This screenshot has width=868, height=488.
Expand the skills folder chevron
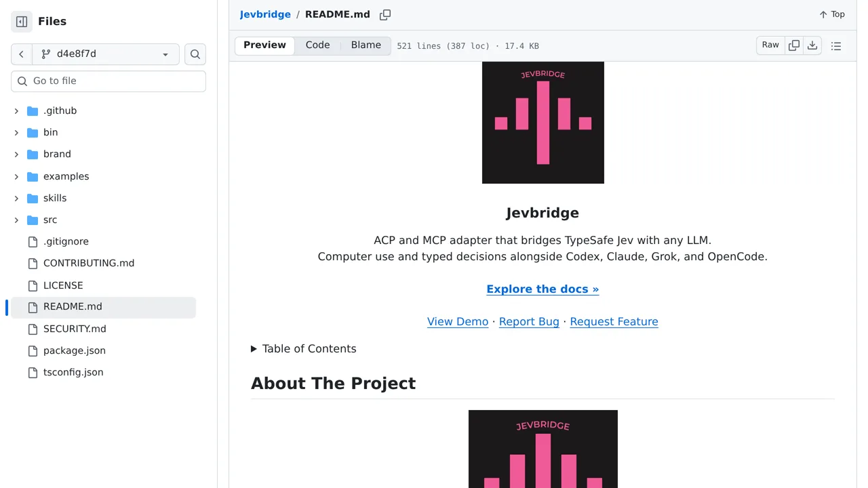[x=16, y=198]
